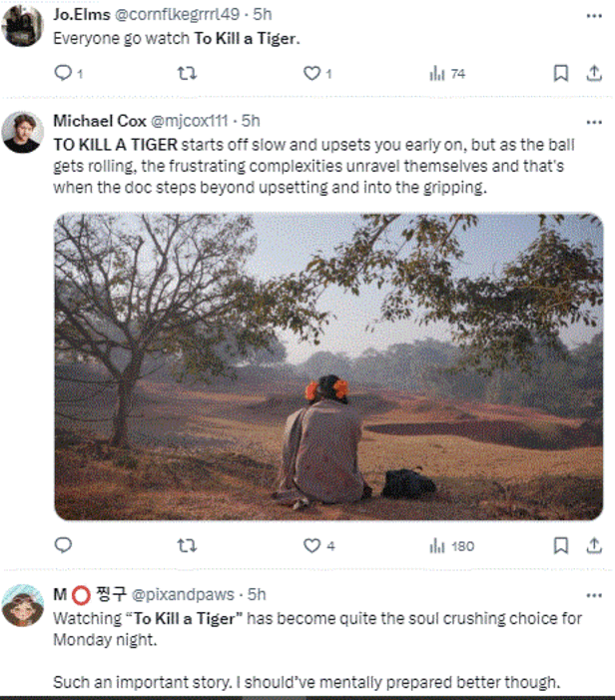The image size is (615, 700).
Task: Bookmark Michael Cox tweet
Action: (561, 545)
